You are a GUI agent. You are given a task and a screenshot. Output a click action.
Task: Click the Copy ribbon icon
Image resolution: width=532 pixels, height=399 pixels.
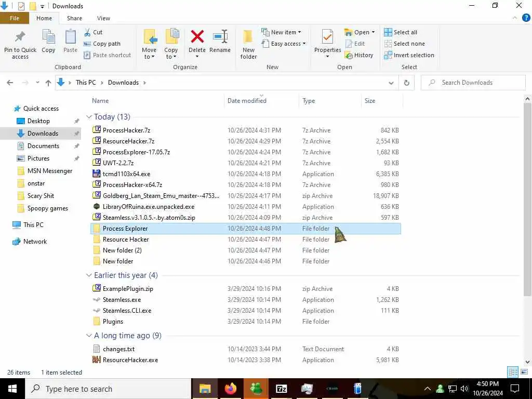coord(48,37)
